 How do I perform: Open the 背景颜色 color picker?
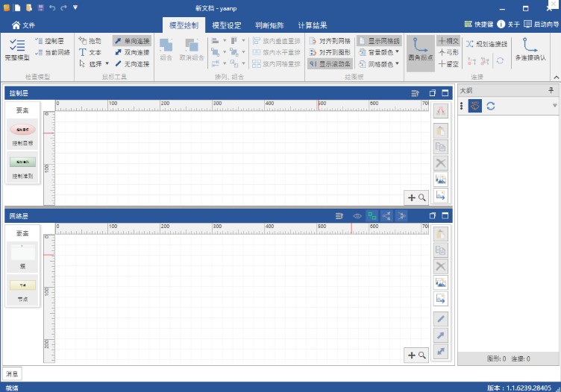tap(378, 52)
